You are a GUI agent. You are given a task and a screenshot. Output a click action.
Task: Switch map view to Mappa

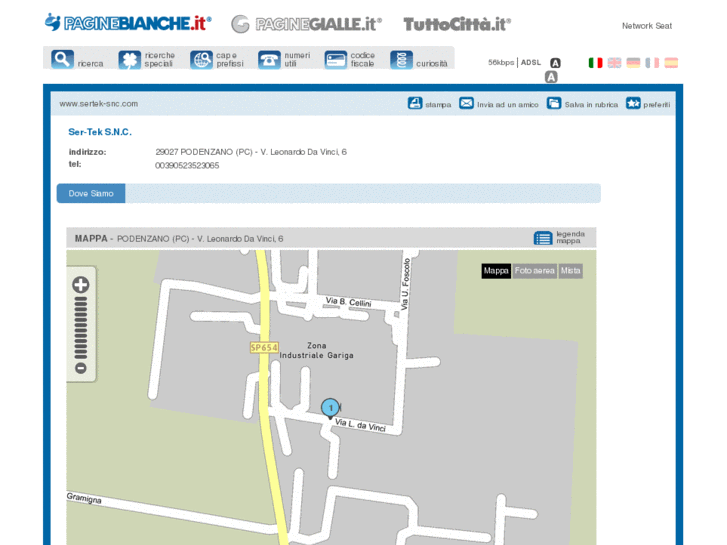point(496,271)
